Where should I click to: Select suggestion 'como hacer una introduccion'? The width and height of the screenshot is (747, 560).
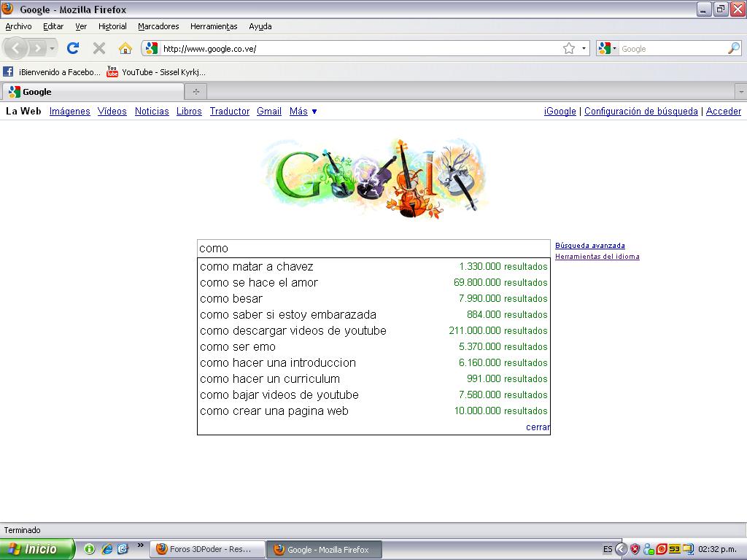pyautogui.click(x=373, y=363)
